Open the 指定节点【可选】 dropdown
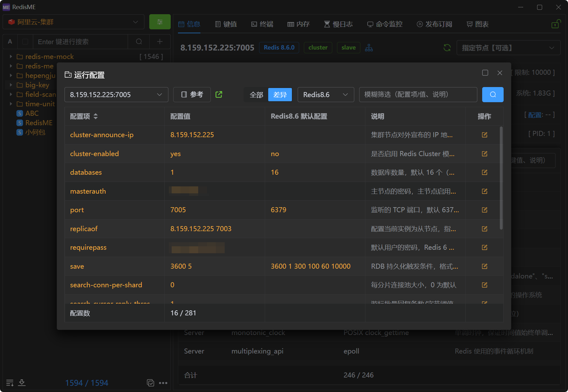 tap(508, 48)
